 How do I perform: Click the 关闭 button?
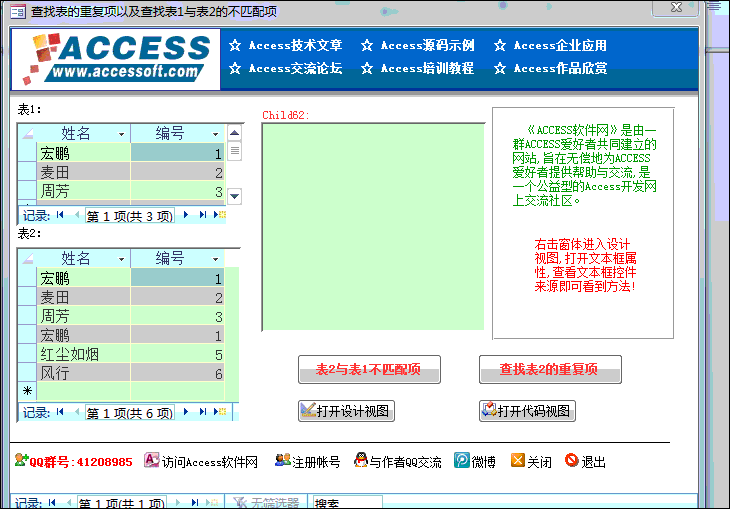(531, 461)
